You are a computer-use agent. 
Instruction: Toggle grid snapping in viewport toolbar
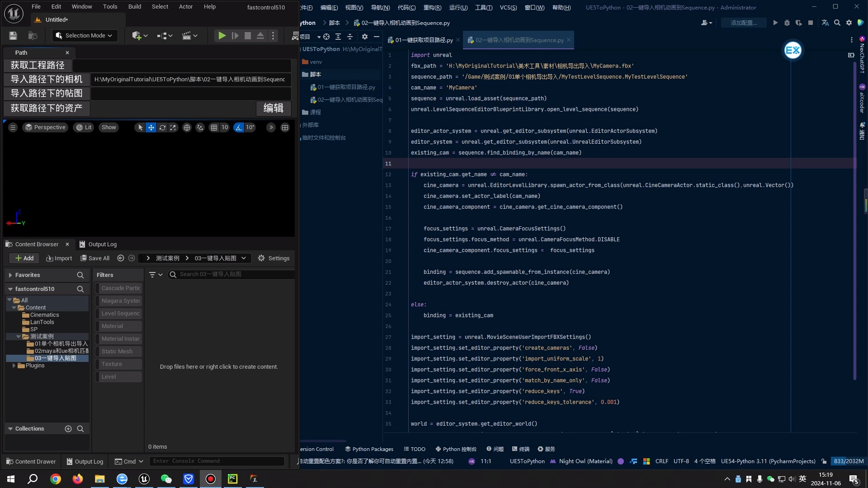(x=214, y=127)
